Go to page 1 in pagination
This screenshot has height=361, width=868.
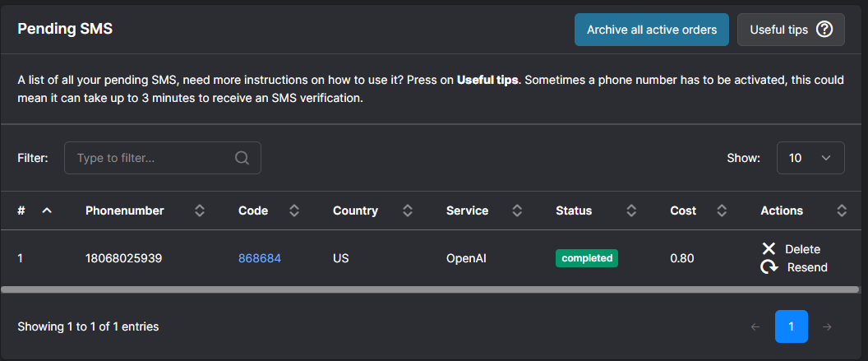791,326
